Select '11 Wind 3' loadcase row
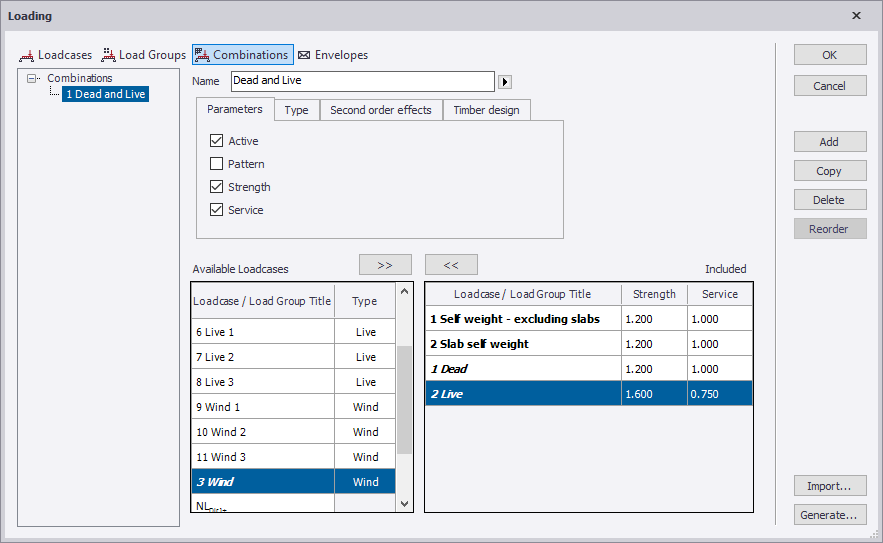 (293, 457)
